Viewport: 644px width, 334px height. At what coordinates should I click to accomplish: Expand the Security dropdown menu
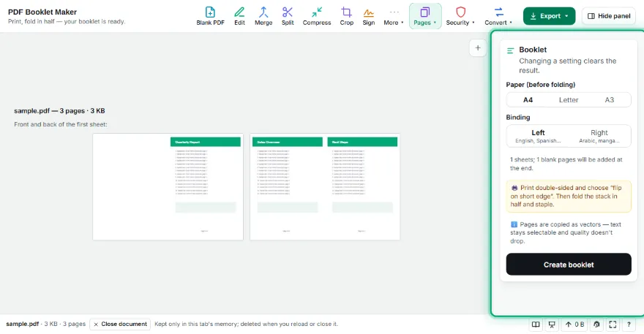point(460,16)
